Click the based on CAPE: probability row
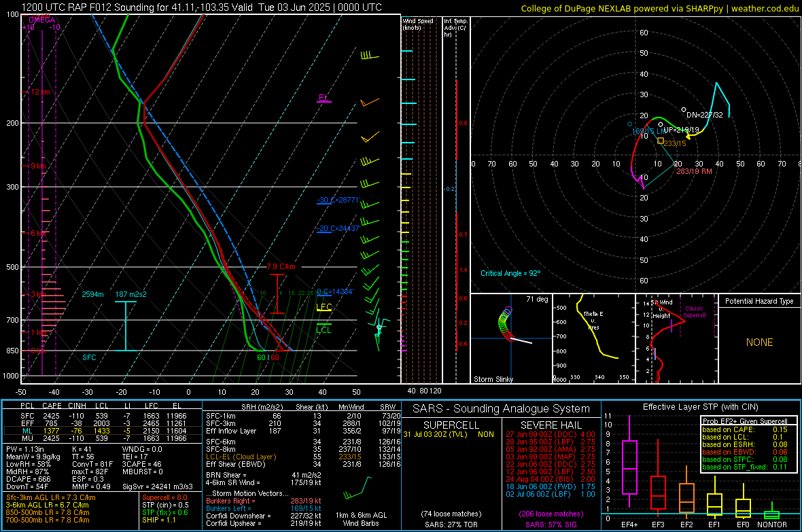 (x=745, y=429)
